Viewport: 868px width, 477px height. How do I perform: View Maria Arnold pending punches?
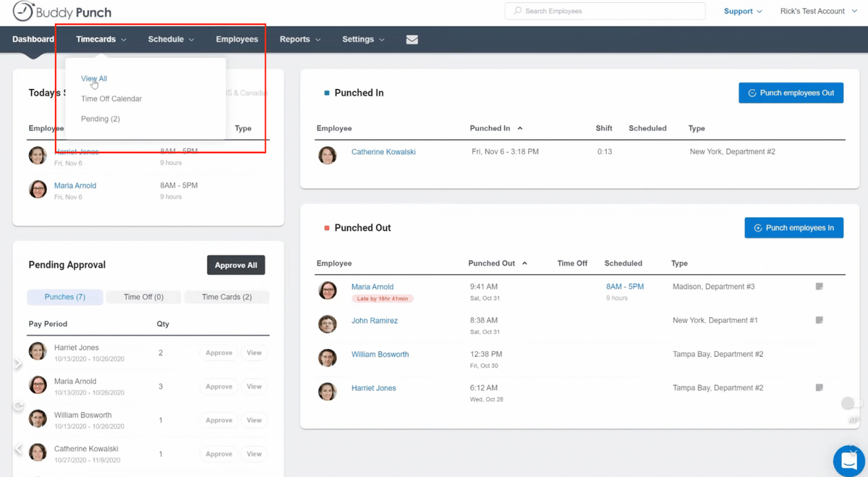254,387
